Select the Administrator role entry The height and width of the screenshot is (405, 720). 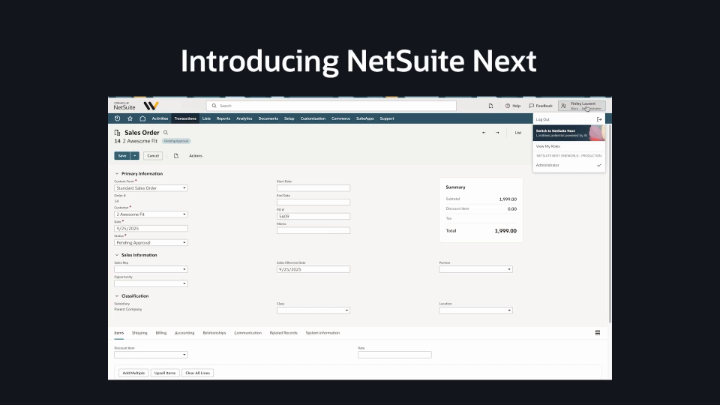(x=569, y=165)
